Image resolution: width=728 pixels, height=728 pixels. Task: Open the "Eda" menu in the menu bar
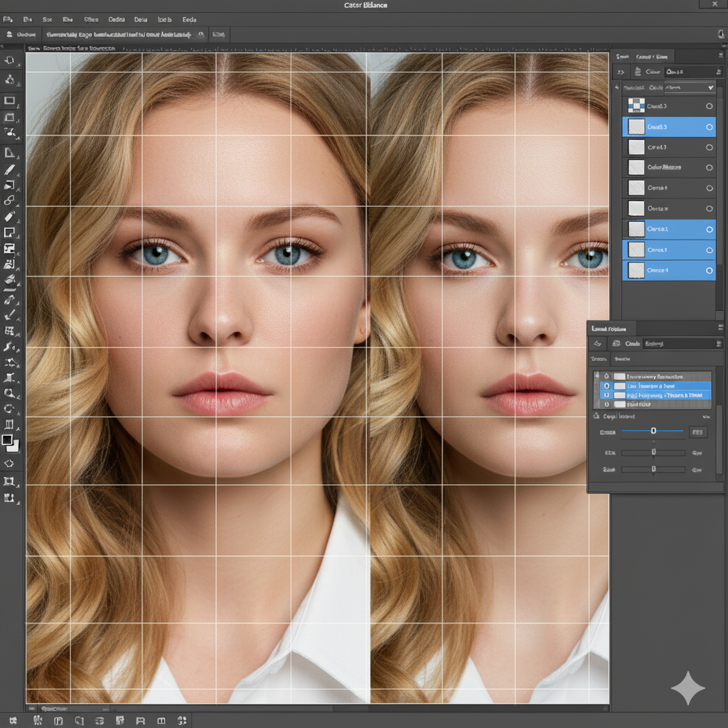click(189, 20)
